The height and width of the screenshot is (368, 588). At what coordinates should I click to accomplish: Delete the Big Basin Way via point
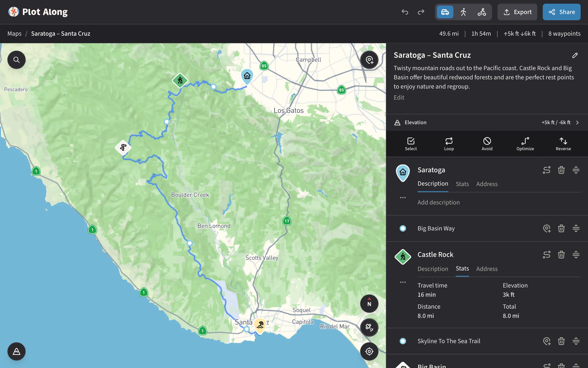561,229
